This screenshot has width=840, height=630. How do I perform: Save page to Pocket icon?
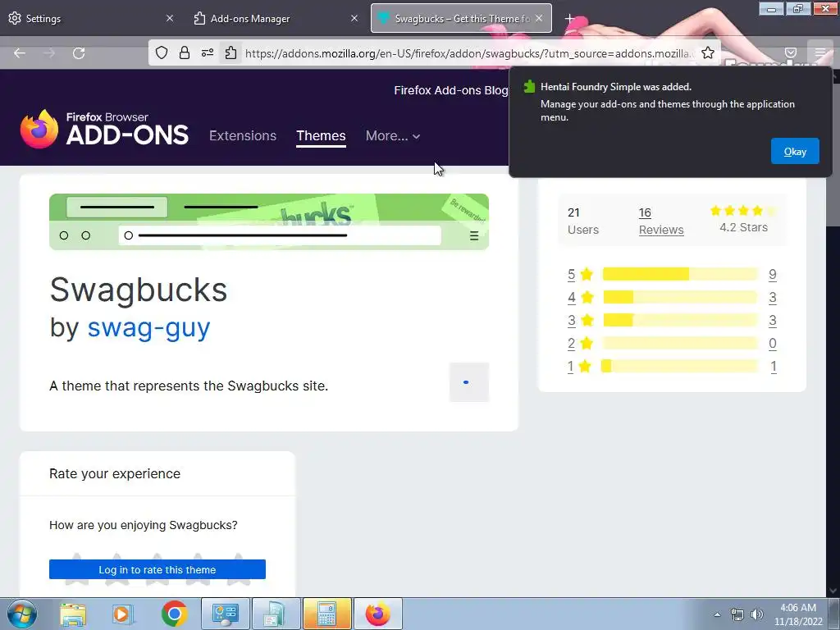pos(791,52)
